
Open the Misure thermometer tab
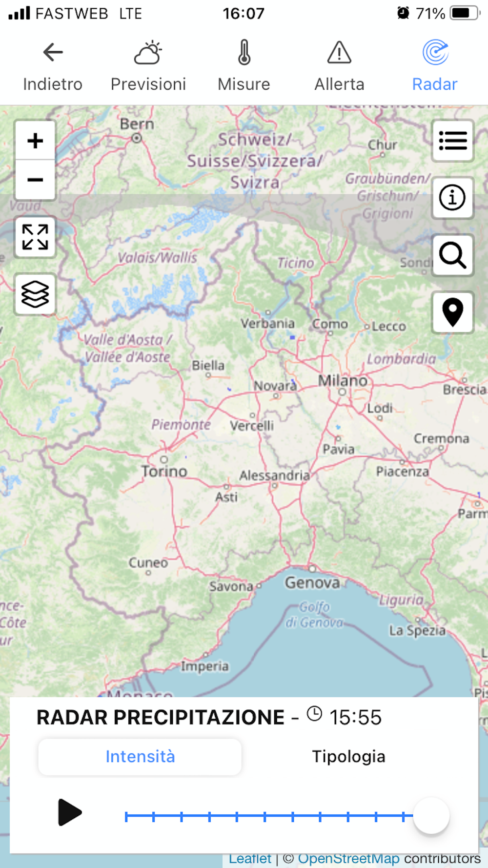[x=244, y=66]
